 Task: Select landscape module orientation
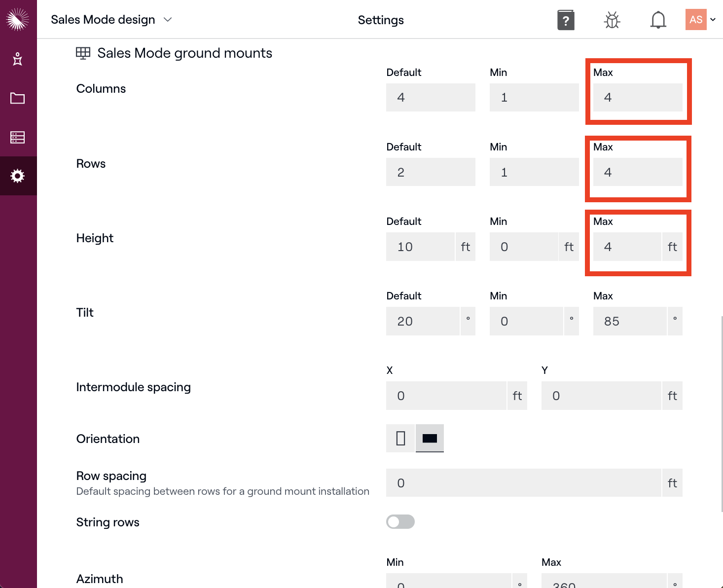pos(430,438)
